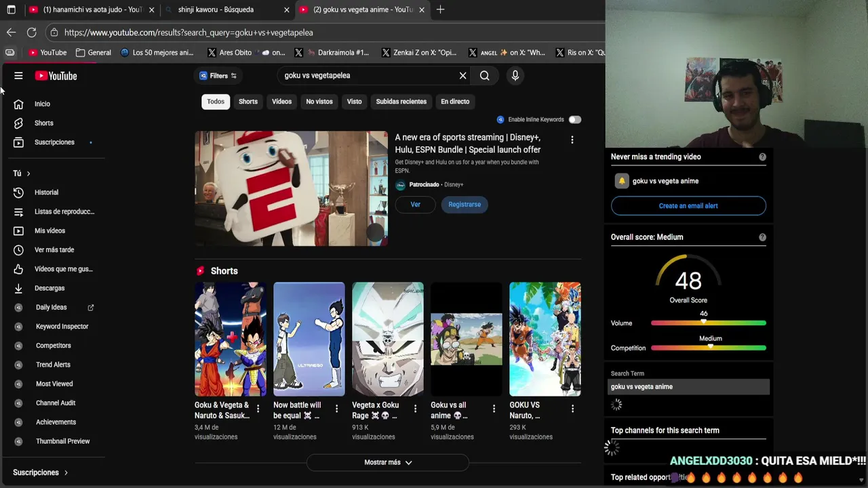This screenshot has width=868, height=488.
Task: Switch to hanamichi vs aota judo tab
Action: 92,9
